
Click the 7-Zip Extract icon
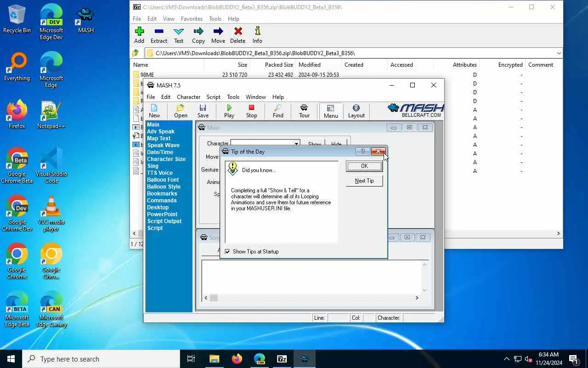click(x=159, y=35)
